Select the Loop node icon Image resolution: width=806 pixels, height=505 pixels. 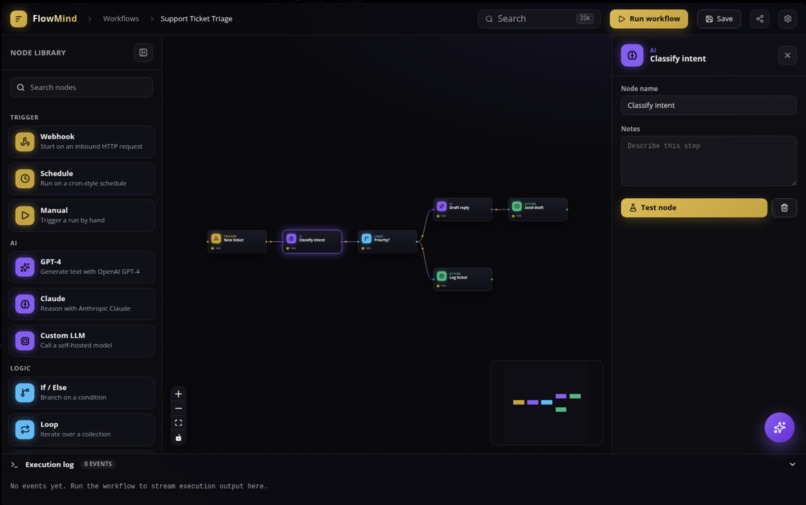[x=25, y=429]
